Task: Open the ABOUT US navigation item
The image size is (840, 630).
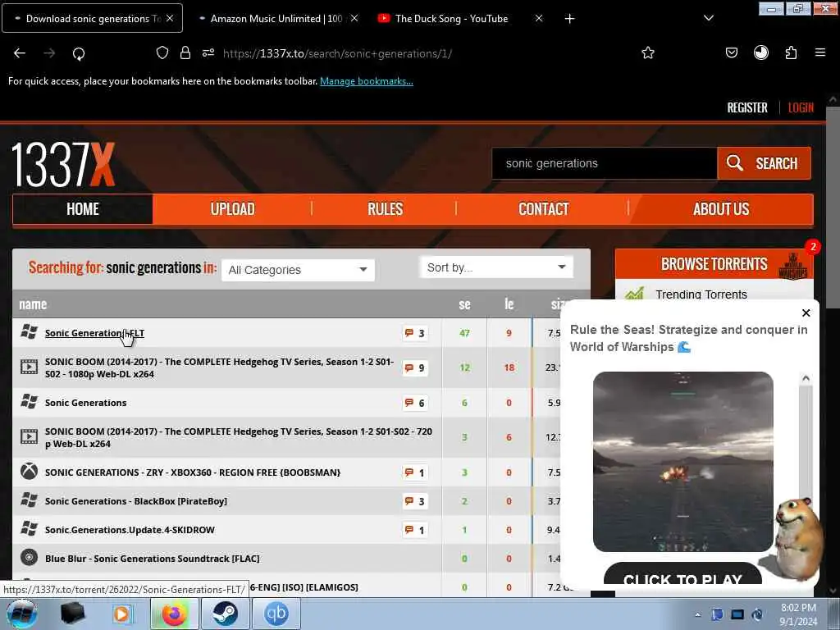Action: tap(721, 209)
